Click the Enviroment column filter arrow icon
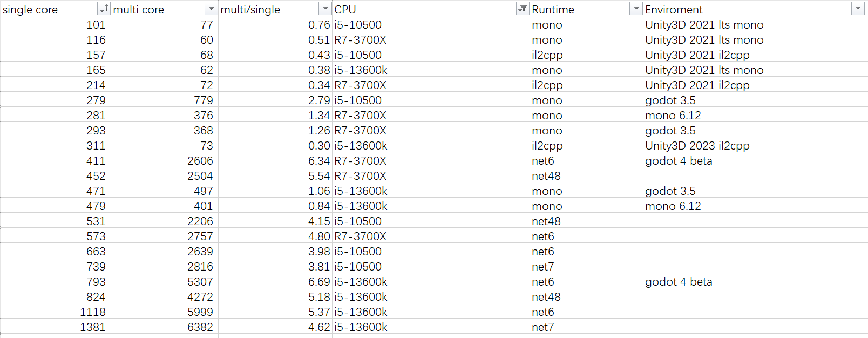Screen dimensions: 868x338 pos(857,9)
